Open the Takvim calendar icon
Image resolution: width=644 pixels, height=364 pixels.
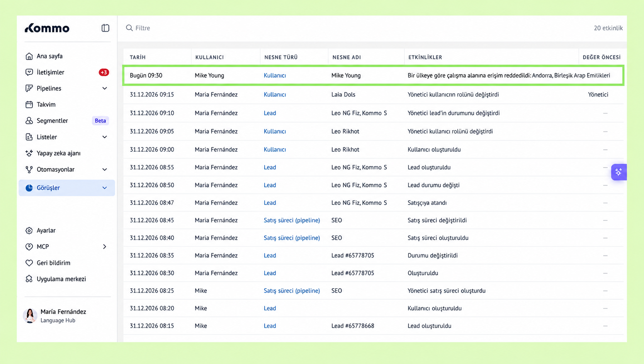click(x=29, y=105)
